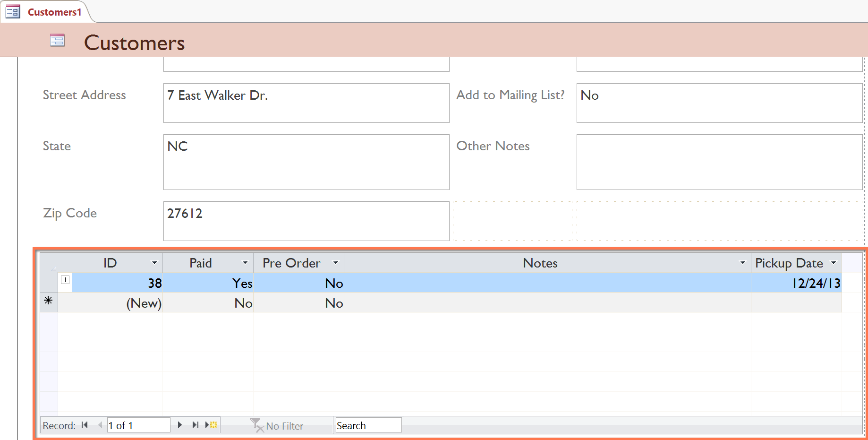Toggle Pre Order in the new record row
Viewport: 868px width, 440px height.
pos(333,303)
